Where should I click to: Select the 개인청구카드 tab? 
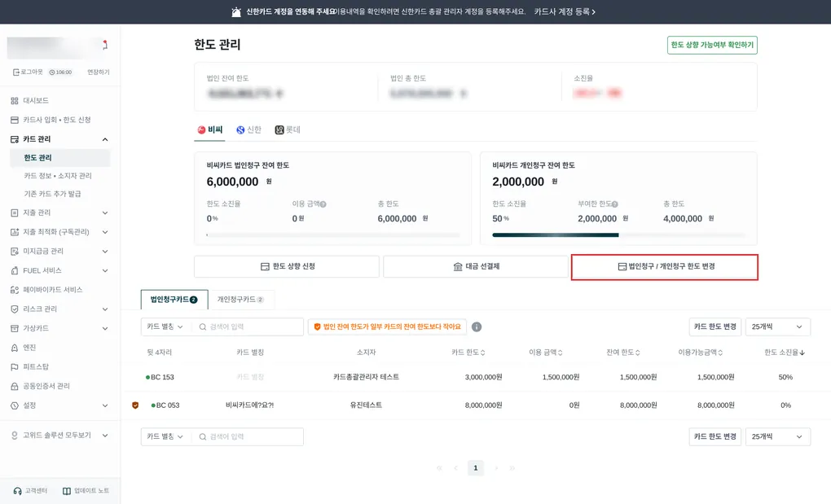pos(240,300)
